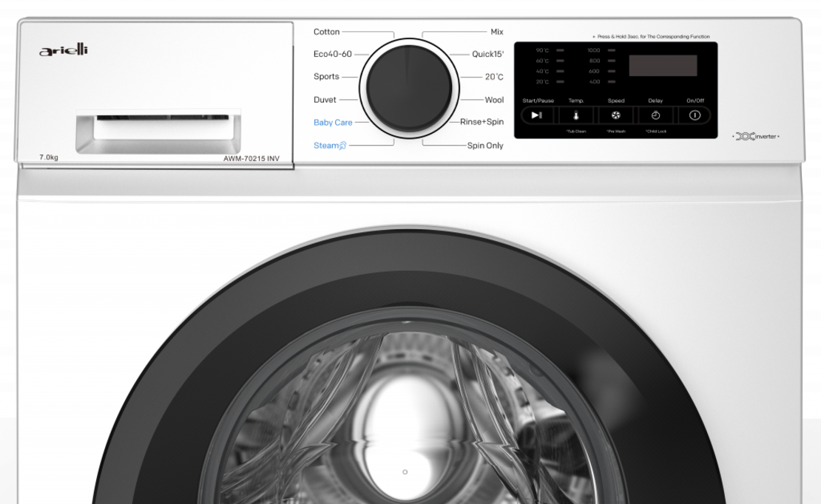
Task: Click the Rinse+Spin program label
Action: [482, 122]
